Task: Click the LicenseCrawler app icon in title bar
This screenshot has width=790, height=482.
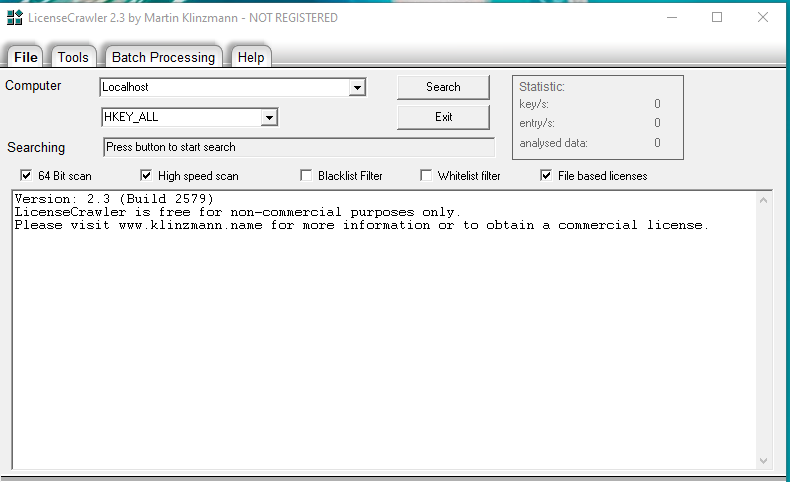Action: (x=15, y=17)
